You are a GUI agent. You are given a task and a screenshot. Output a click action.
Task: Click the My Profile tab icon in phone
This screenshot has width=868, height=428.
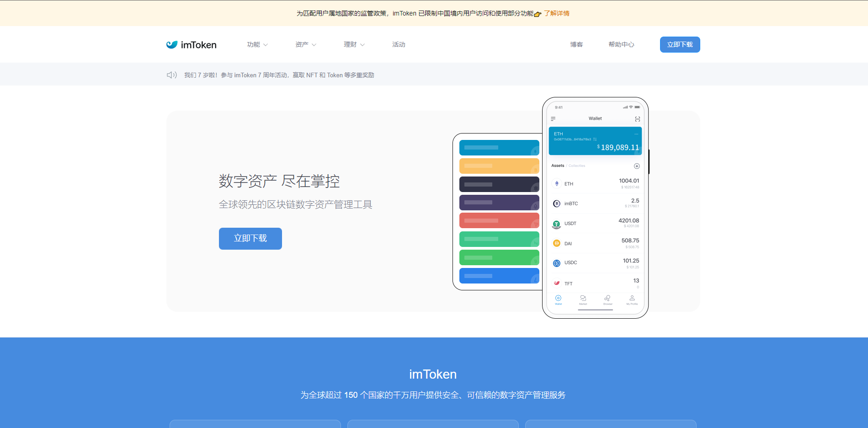(632, 298)
